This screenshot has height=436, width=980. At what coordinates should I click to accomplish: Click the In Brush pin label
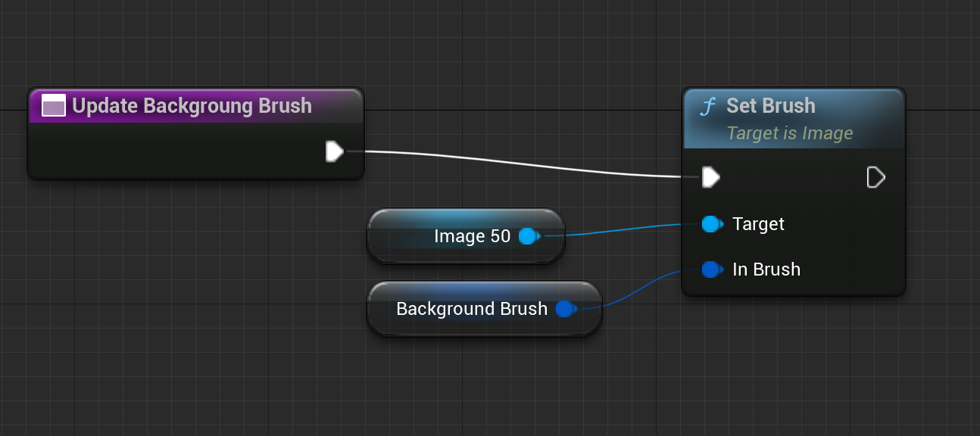766,269
